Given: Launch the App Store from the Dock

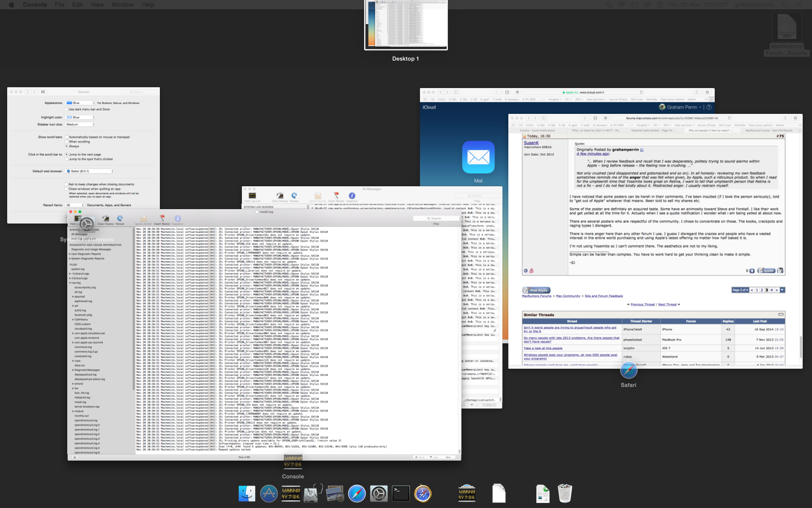Looking at the screenshot, I should click(269, 494).
